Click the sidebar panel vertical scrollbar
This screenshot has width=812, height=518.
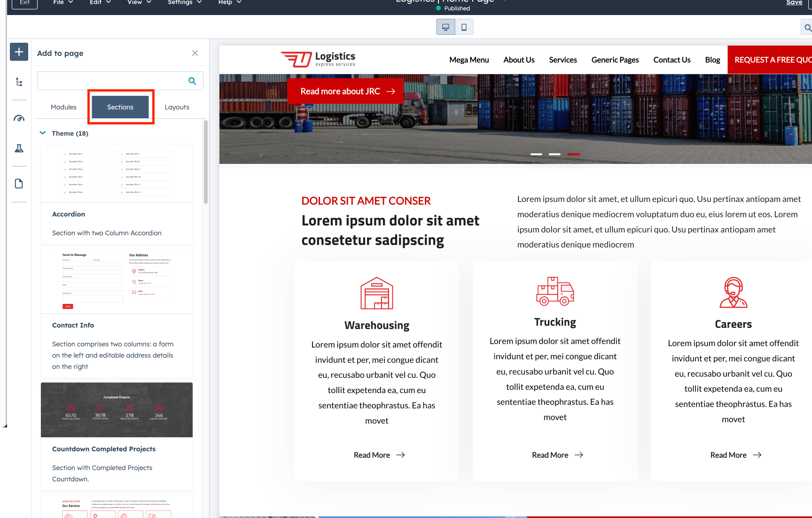pyautogui.click(x=205, y=162)
